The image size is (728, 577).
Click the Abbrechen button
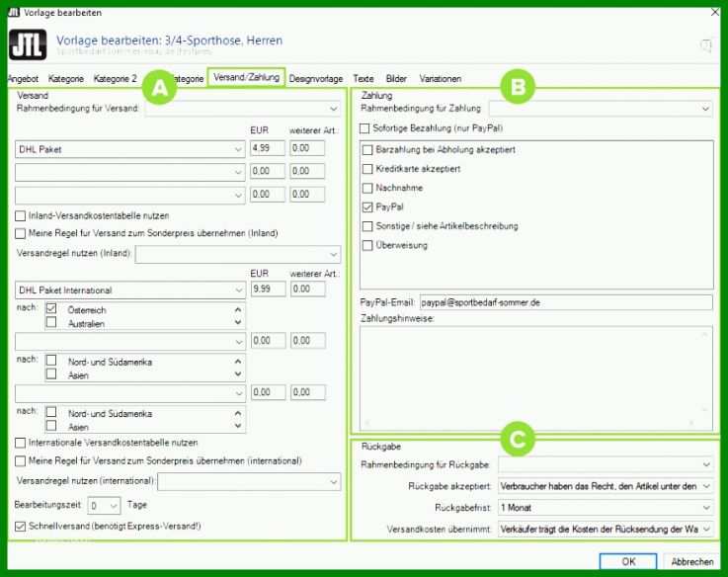point(691,561)
